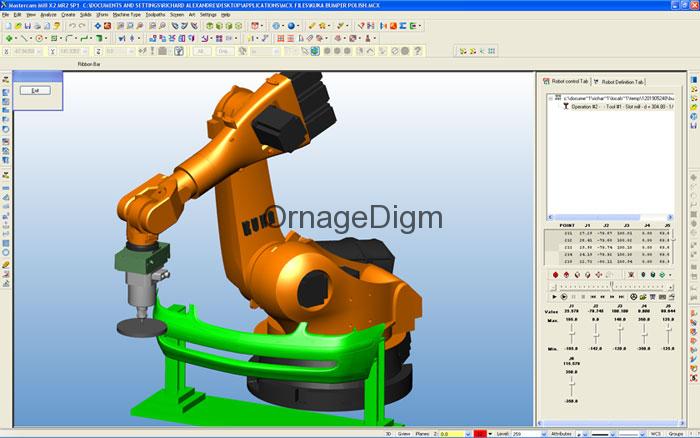Click the horizontal simulation position slider
This screenshot has width=700, height=438.
612,286
